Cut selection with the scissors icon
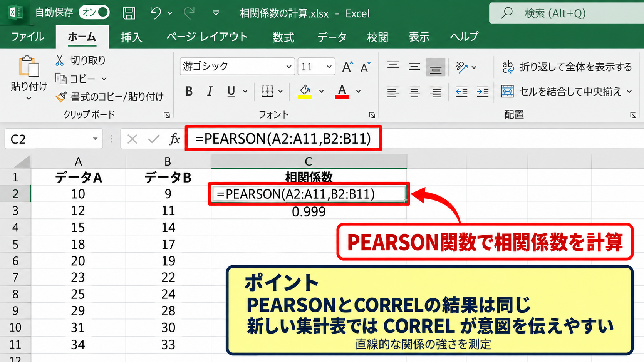 coord(59,60)
